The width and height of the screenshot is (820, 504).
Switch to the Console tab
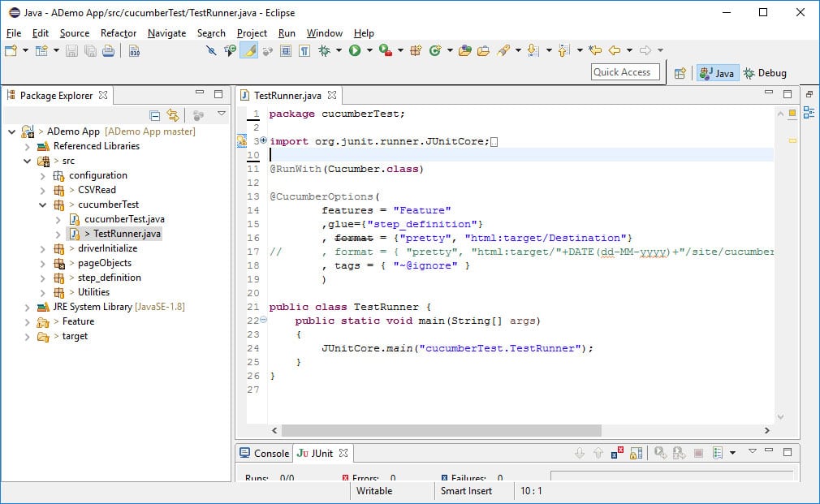click(264, 454)
